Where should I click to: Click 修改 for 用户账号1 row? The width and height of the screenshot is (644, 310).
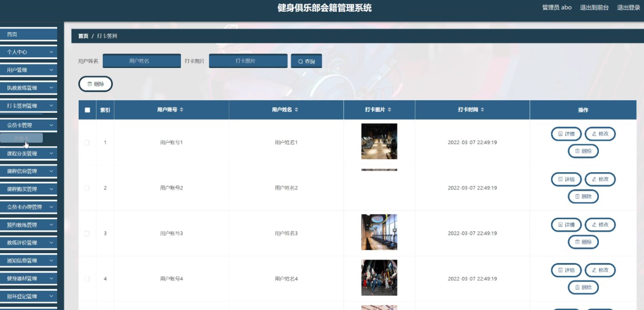tap(600, 134)
